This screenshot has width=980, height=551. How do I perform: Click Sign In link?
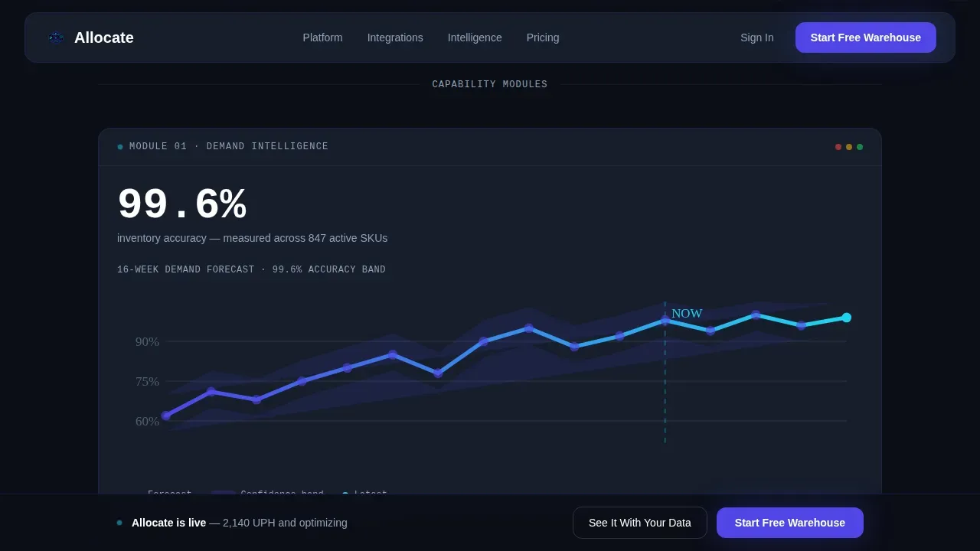tap(756, 37)
